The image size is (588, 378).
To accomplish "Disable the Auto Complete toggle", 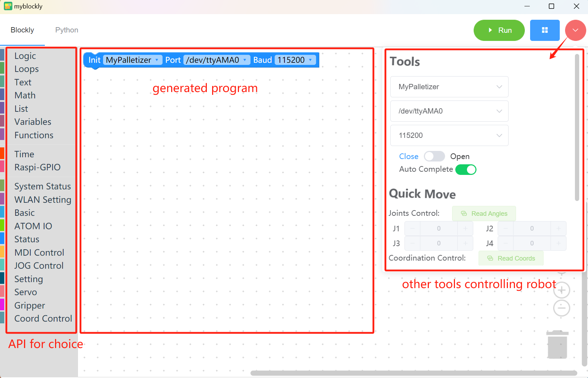I will click(x=466, y=170).
